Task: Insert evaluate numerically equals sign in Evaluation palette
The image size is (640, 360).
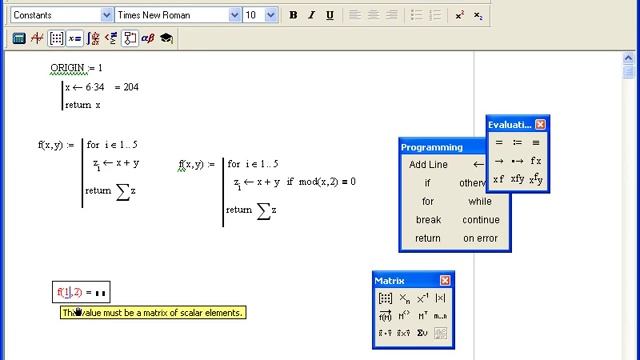Action: (x=499, y=142)
